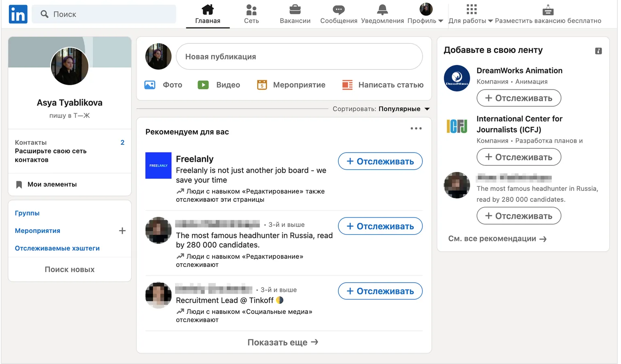621x364 pixels.
Task: Open the three-dots menu in Рекомендуем для вас
Action: [416, 128]
